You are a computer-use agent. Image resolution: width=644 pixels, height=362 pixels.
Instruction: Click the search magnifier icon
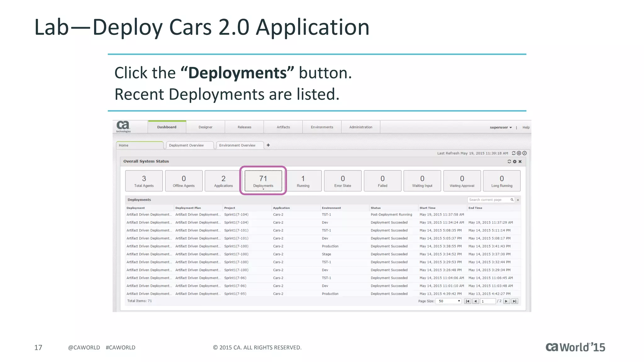click(512, 200)
